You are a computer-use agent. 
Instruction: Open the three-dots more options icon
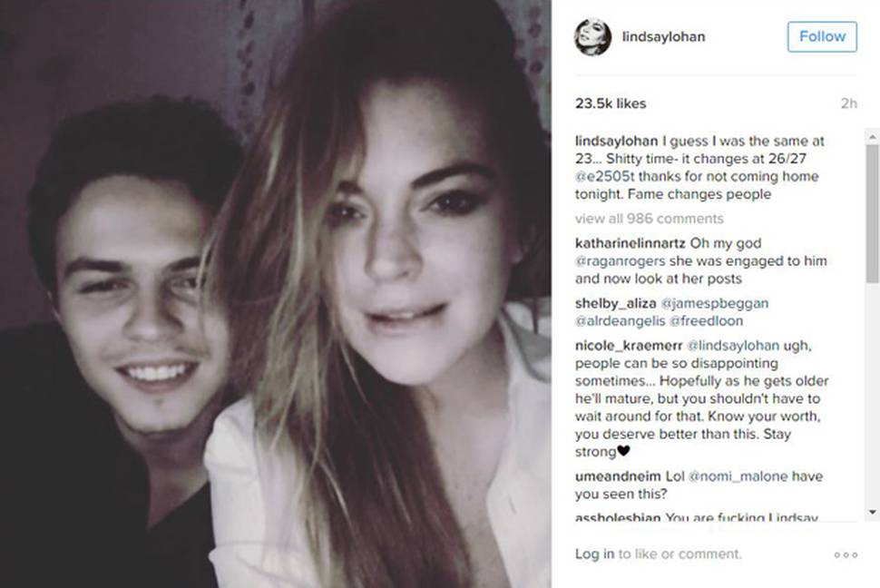point(846,554)
